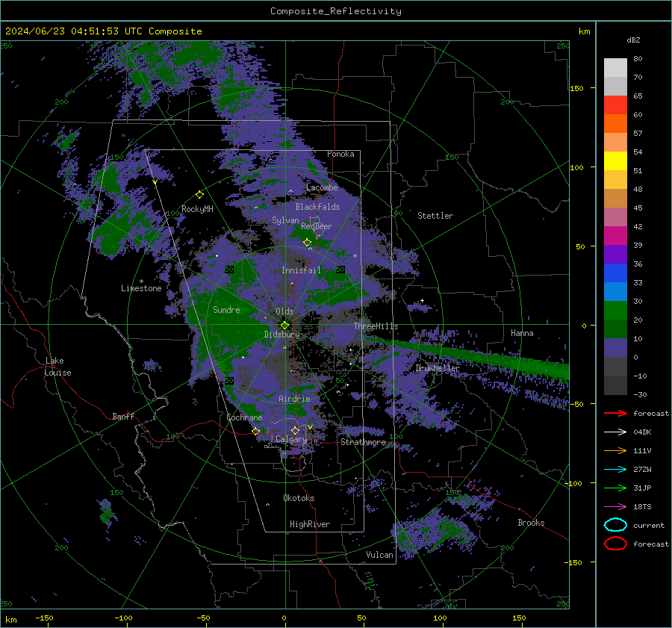Click the 18TS legend text
This screenshot has width=672, height=628.
(x=642, y=507)
